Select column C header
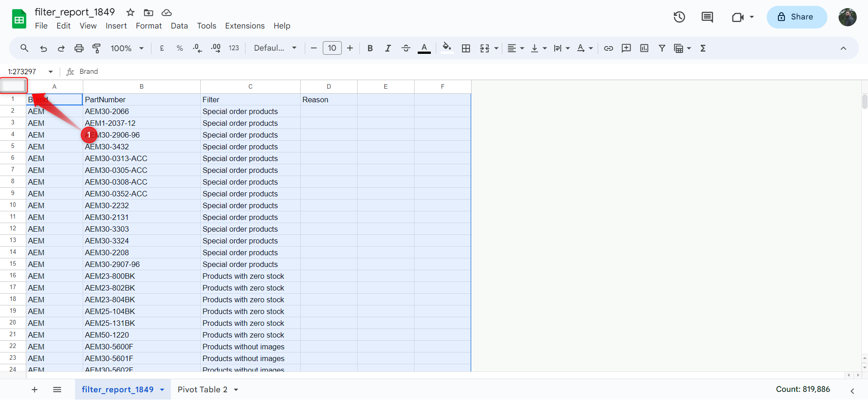 [x=250, y=86]
